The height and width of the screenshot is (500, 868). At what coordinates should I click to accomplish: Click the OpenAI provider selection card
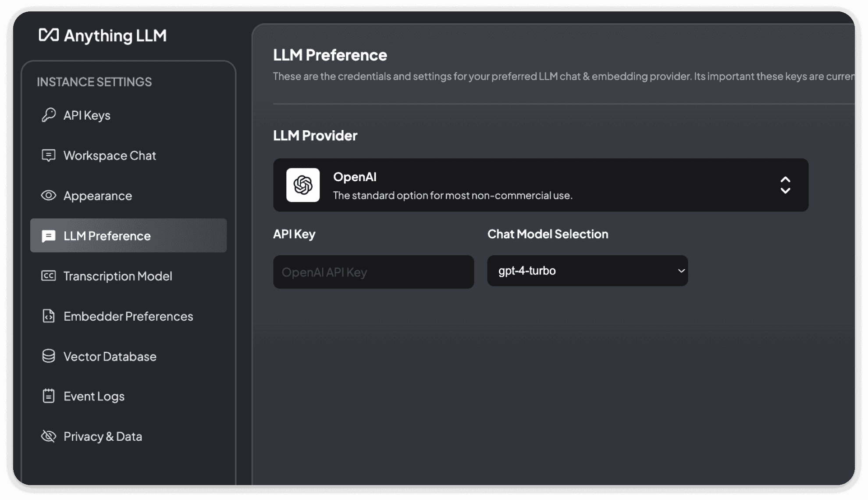pos(541,184)
